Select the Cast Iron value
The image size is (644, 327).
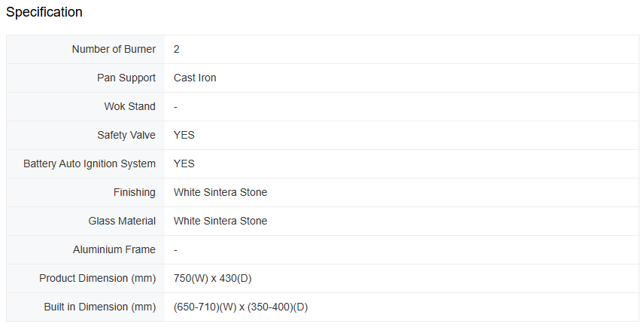pyautogui.click(x=195, y=78)
